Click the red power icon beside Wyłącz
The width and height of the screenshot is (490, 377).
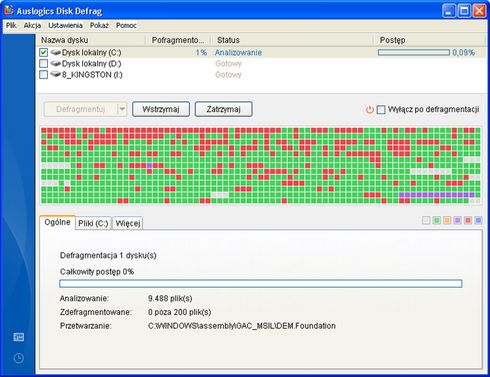click(370, 109)
